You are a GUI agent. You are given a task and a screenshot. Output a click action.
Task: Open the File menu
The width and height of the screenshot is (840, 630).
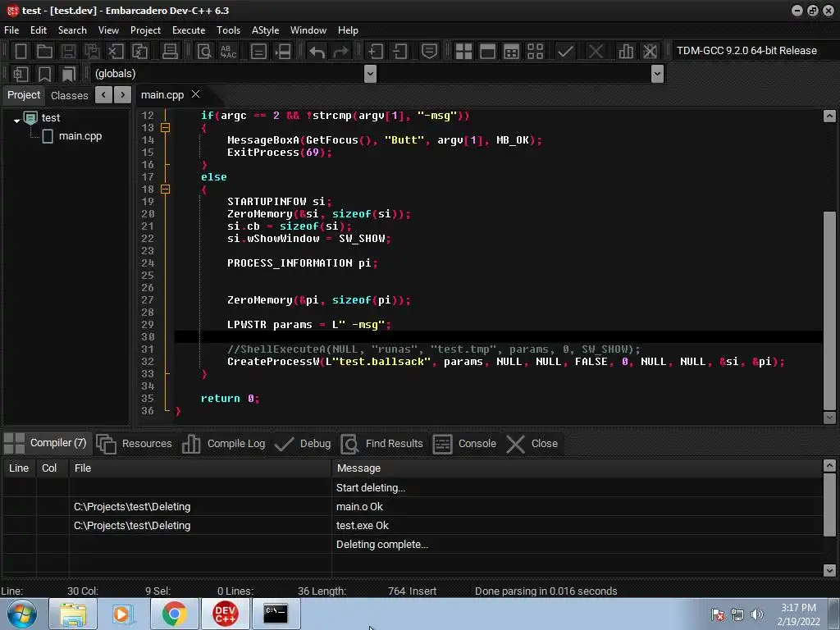[11, 30]
